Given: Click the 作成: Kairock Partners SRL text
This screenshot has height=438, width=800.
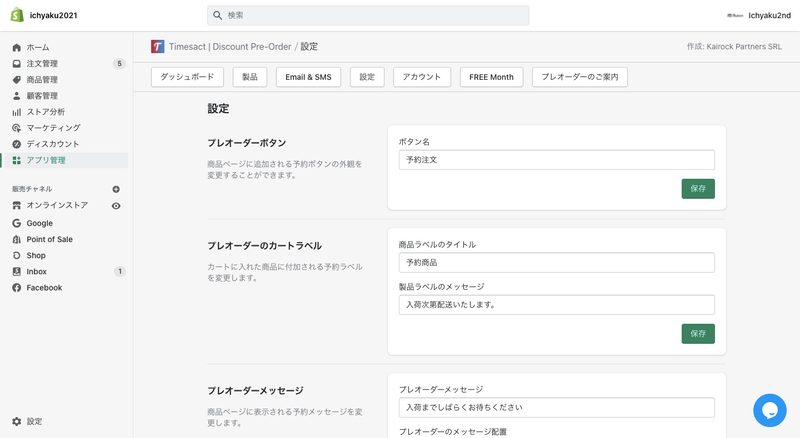Looking at the screenshot, I should click(x=734, y=46).
